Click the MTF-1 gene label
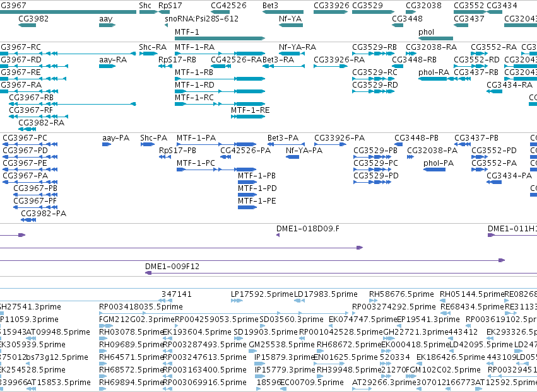The height and width of the screenshot is (392, 537). click(187, 32)
